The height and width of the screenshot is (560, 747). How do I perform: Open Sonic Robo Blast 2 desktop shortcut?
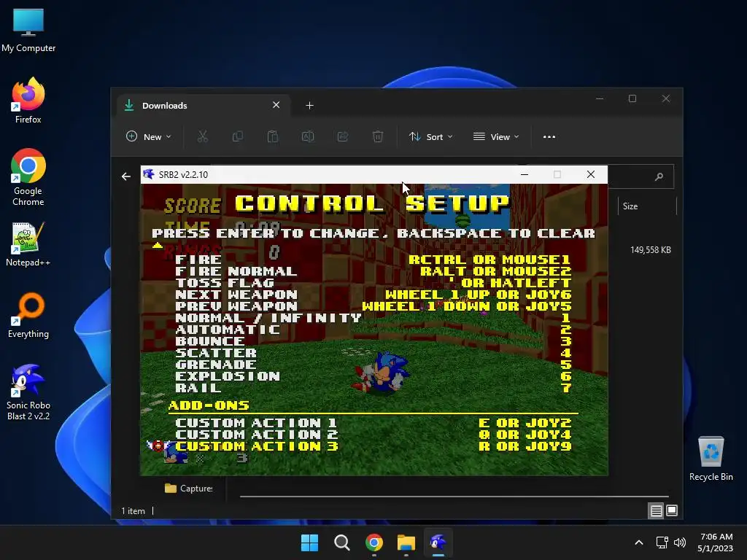pyautogui.click(x=28, y=392)
